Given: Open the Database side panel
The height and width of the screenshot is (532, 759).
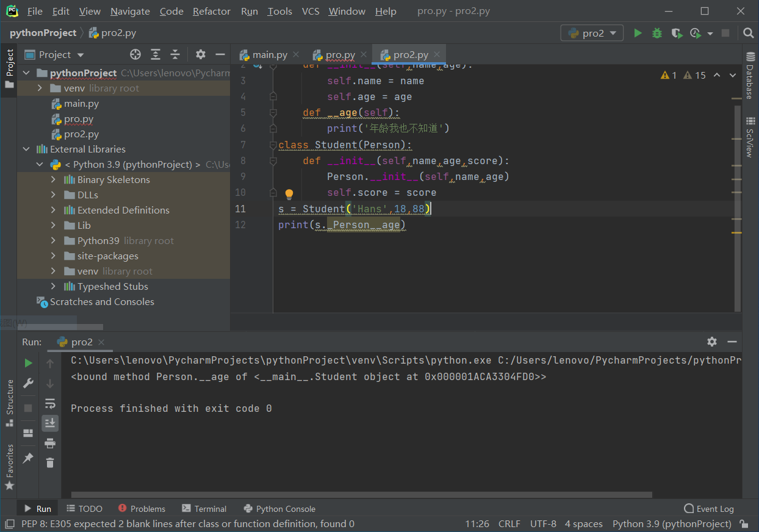Looking at the screenshot, I should pyautogui.click(x=750, y=75).
